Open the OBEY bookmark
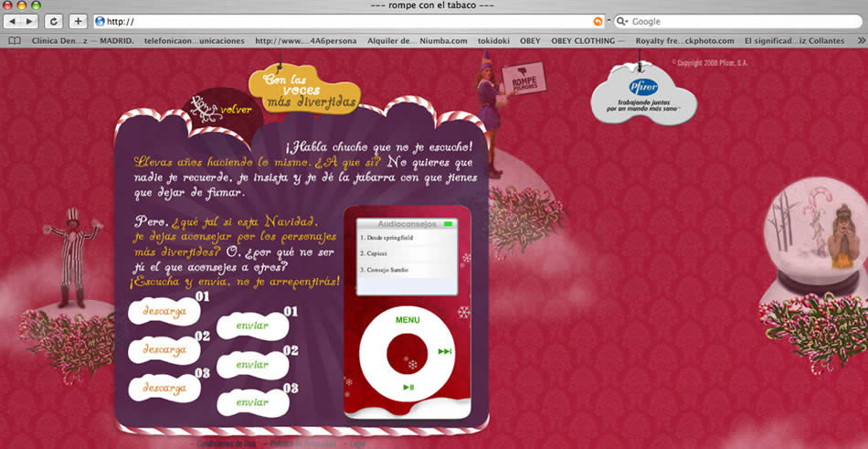Screen dimensions: 868x449 (530, 40)
